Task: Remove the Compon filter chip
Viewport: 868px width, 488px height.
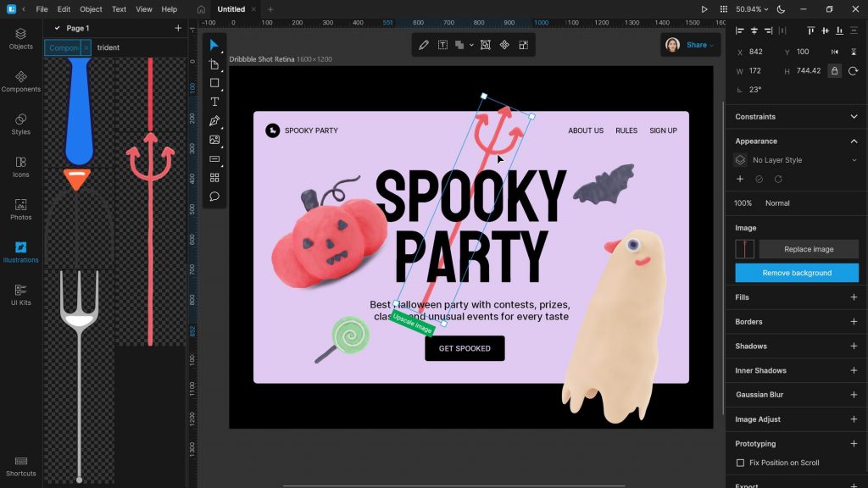Action: (86, 47)
